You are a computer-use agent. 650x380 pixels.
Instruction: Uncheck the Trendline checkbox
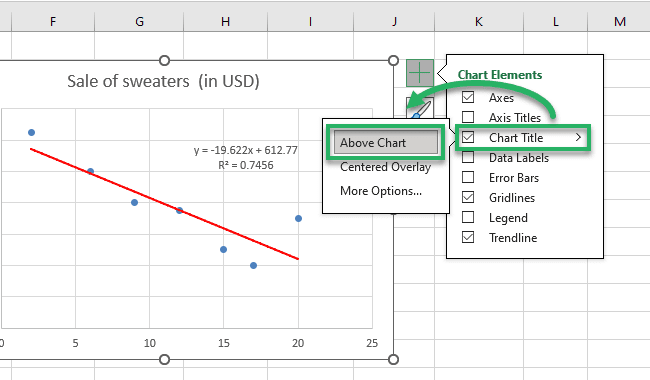468,237
